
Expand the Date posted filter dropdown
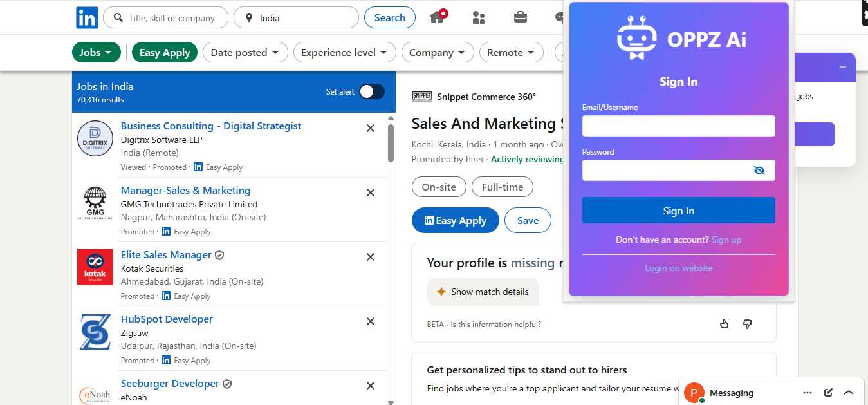245,53
